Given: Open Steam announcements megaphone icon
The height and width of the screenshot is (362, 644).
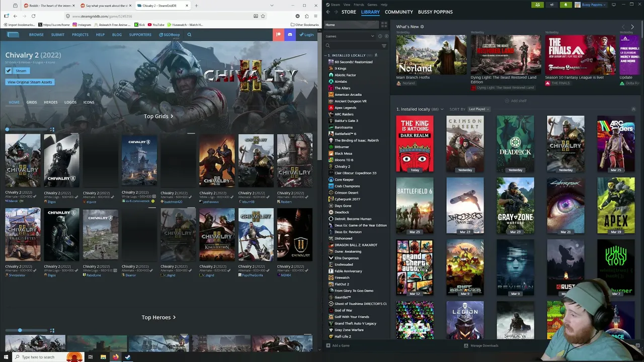Looking at the screenshot, I should (552, 5).
